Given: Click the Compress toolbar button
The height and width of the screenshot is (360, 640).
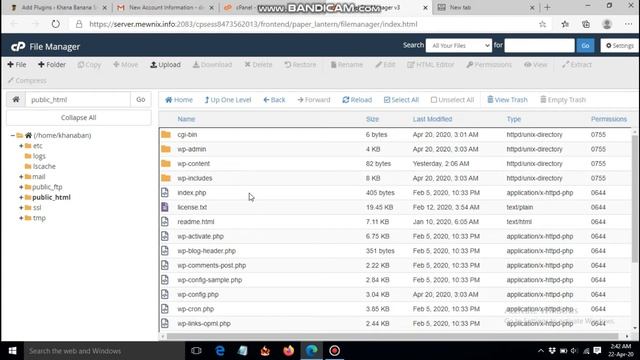Looking at the screenshot, I should tap(27, 80).
